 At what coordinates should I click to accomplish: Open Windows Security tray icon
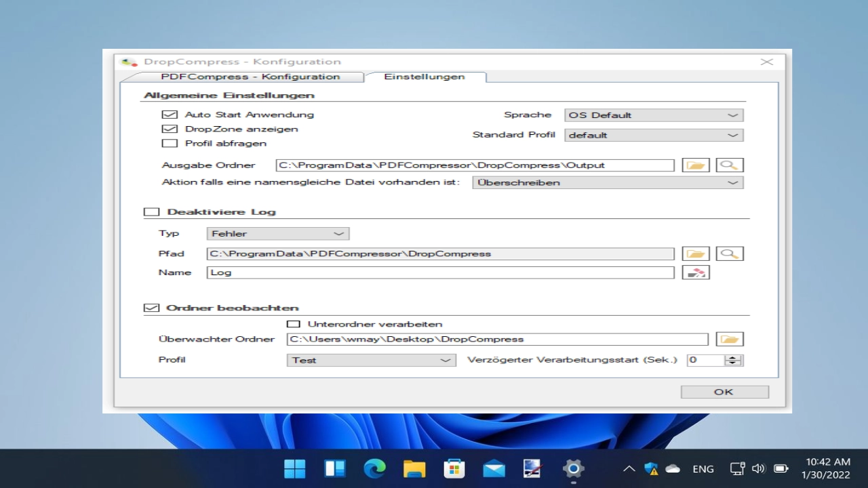pos(651,468)
